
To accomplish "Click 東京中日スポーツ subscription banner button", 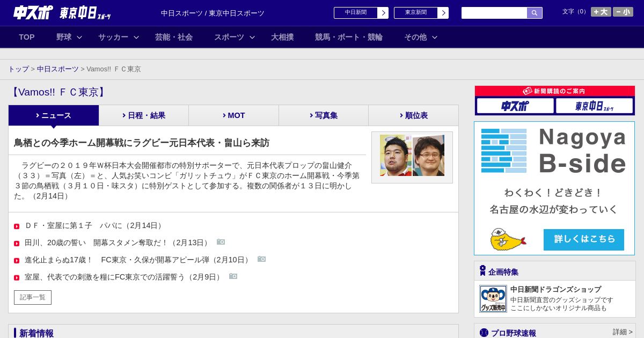I will click(594, 106).
